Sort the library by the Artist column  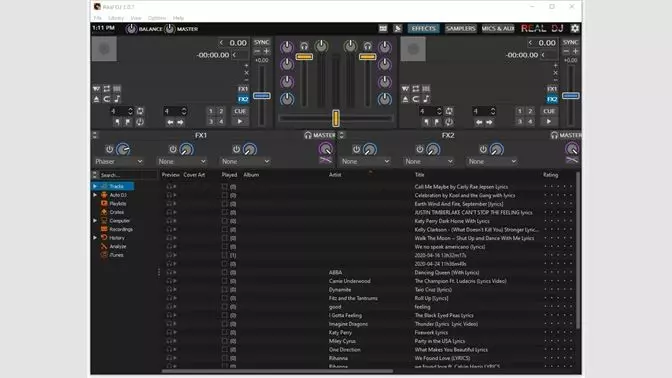pyautogui.click(x=335, y=175)
